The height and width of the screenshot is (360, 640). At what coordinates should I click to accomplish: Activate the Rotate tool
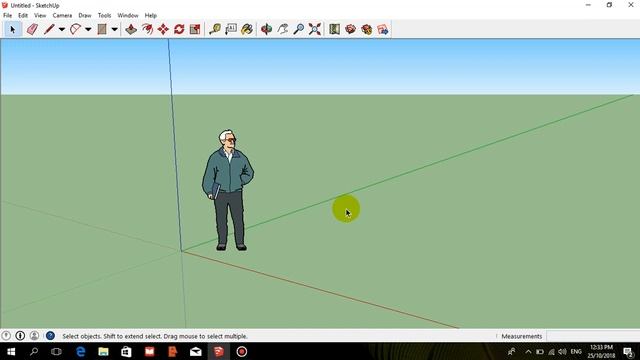click(179, 29)
